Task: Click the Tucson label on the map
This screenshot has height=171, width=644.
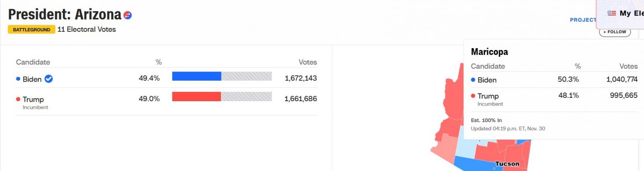Action: click(x=507, y=163)
